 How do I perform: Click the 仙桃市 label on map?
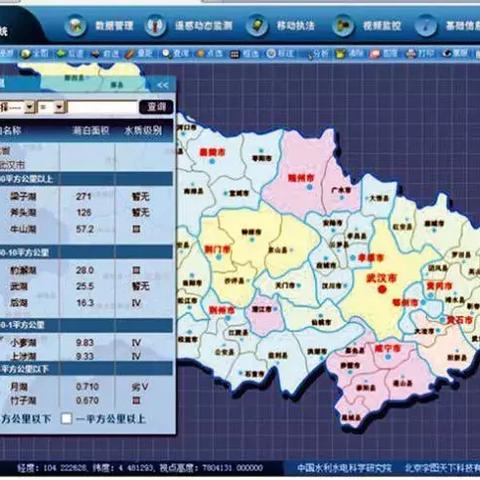click(321, 322)
